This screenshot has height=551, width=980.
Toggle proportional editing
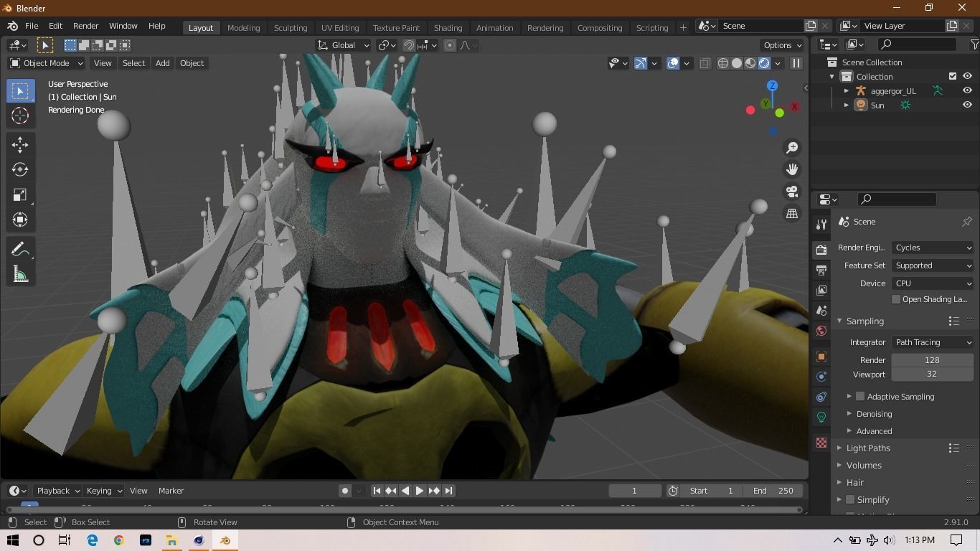450,45
